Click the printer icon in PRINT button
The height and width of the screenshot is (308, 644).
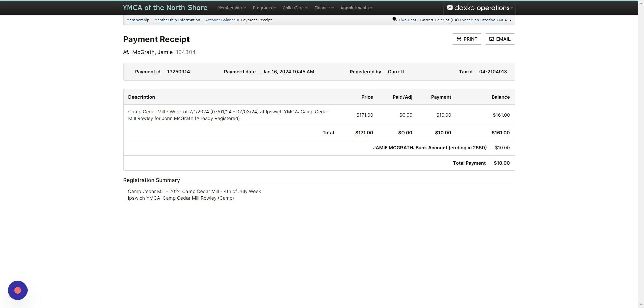coord(459,39)
